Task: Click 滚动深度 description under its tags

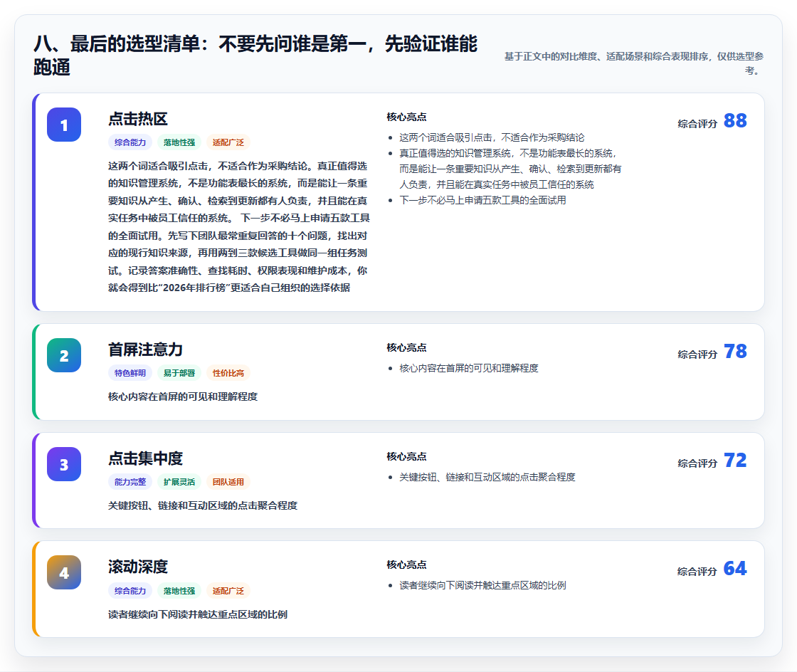Action: [x=197, y=614]
